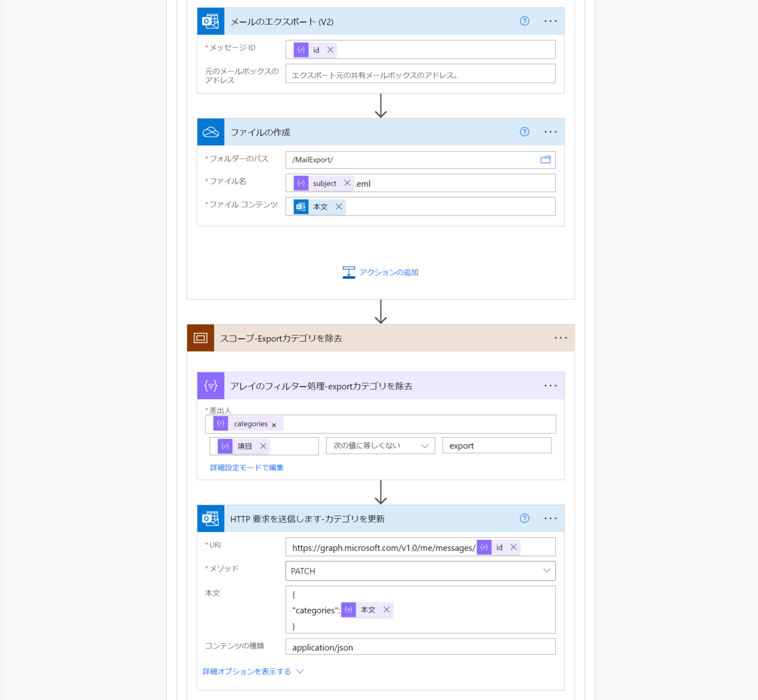
Task: Open folder picker icon in フォルダーのパス field
Action: click(x=546, y=160)
